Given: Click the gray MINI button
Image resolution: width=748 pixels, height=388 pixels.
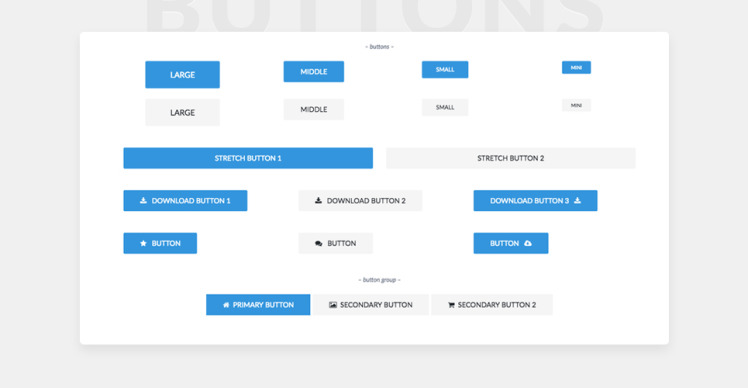Looking at the screenshot, I should (x=576, y=105).
